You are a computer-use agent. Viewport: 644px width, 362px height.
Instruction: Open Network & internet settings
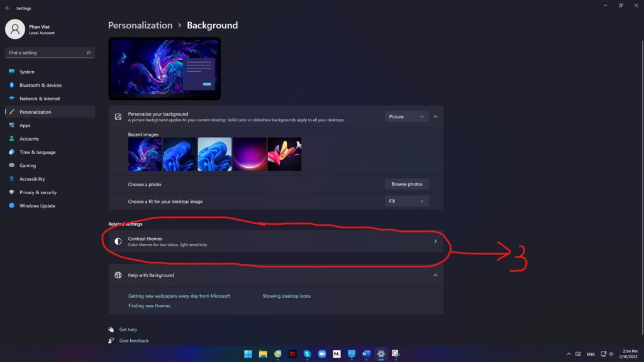[x=50, y=99]
